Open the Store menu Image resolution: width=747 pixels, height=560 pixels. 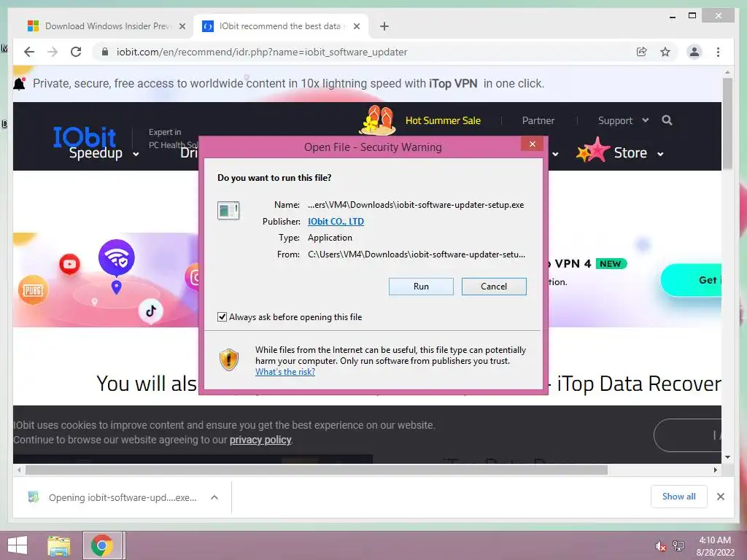tap(630, 153)
